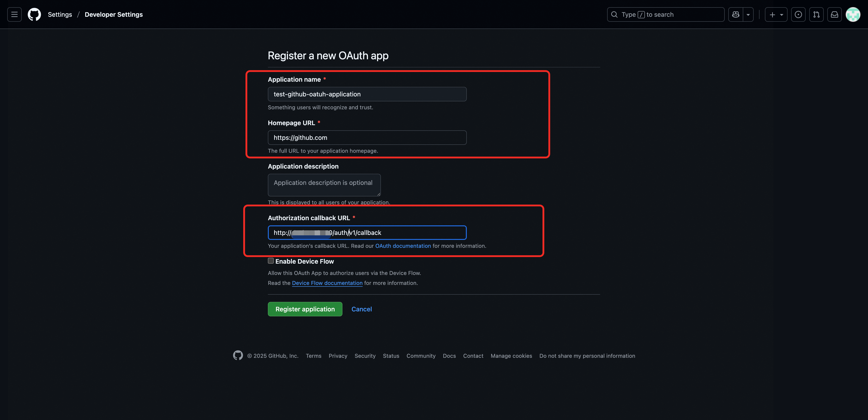Open the user avatar menu
The width and height of the screenshot is (868, 420).
pyautogui.click(x=853, y=14)
